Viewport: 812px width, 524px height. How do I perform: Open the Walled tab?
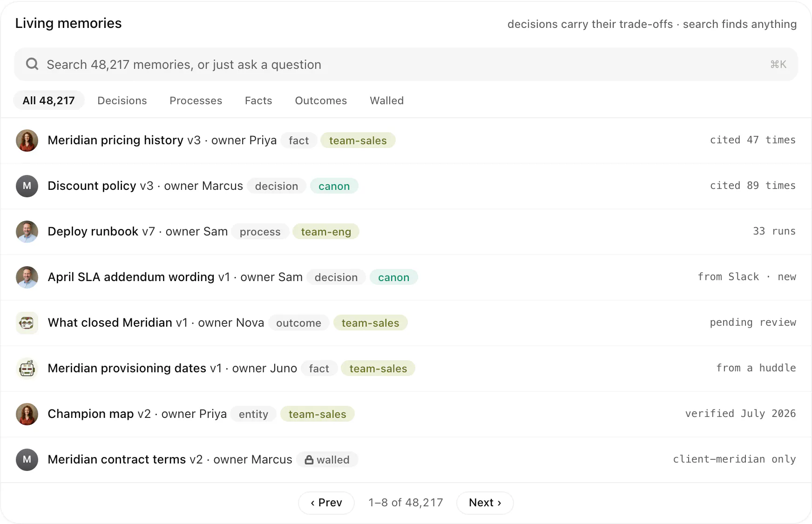pos(386,101)
